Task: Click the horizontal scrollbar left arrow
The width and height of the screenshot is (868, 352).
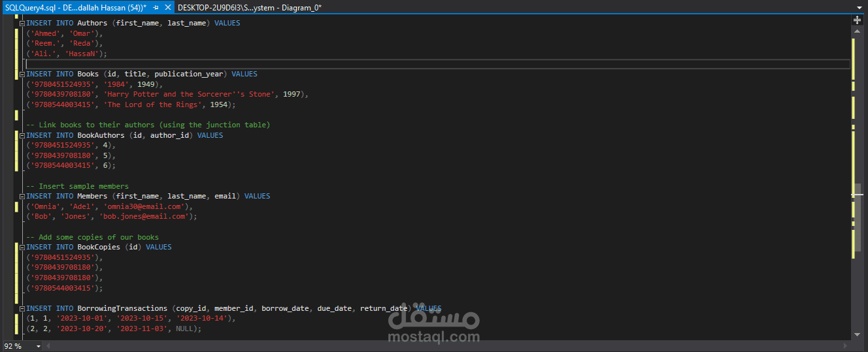Action: click(48, 346)
